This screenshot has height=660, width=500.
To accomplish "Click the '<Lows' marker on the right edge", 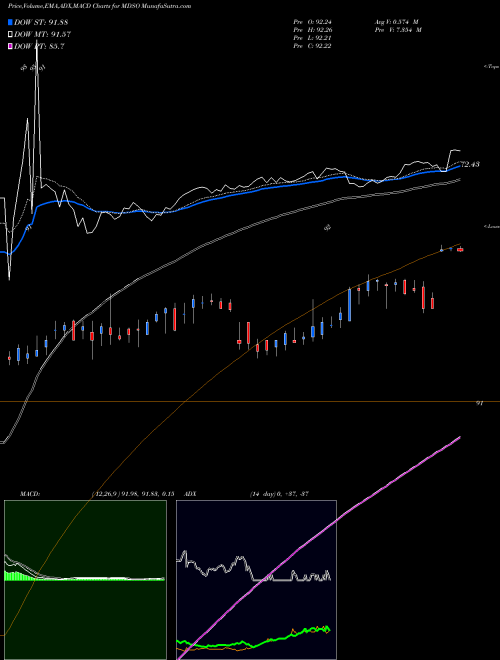I will click(x=492, y=226).
